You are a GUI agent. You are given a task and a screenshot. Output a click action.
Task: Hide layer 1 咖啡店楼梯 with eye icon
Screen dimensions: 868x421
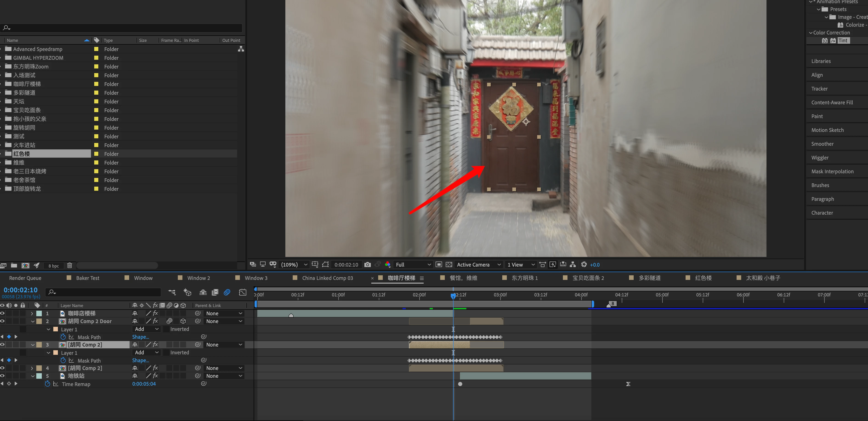2,313
